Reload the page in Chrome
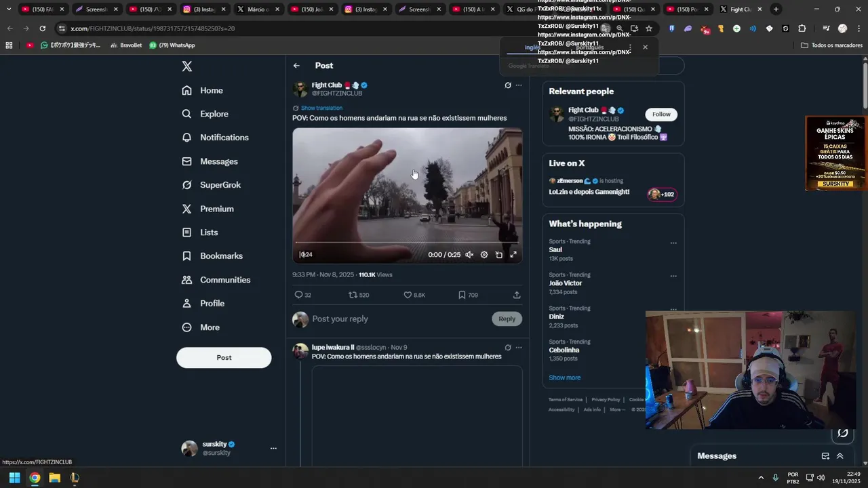 (x=42, y=28)
